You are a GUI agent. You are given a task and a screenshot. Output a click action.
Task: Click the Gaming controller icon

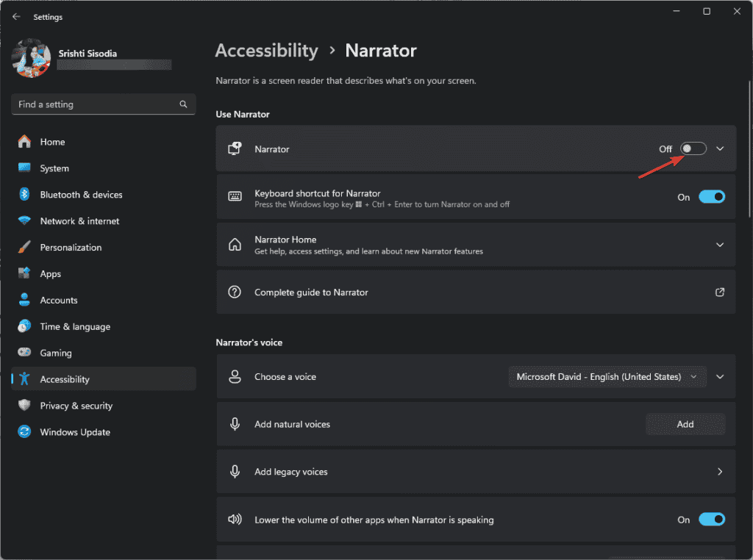(x=24, y=353)
